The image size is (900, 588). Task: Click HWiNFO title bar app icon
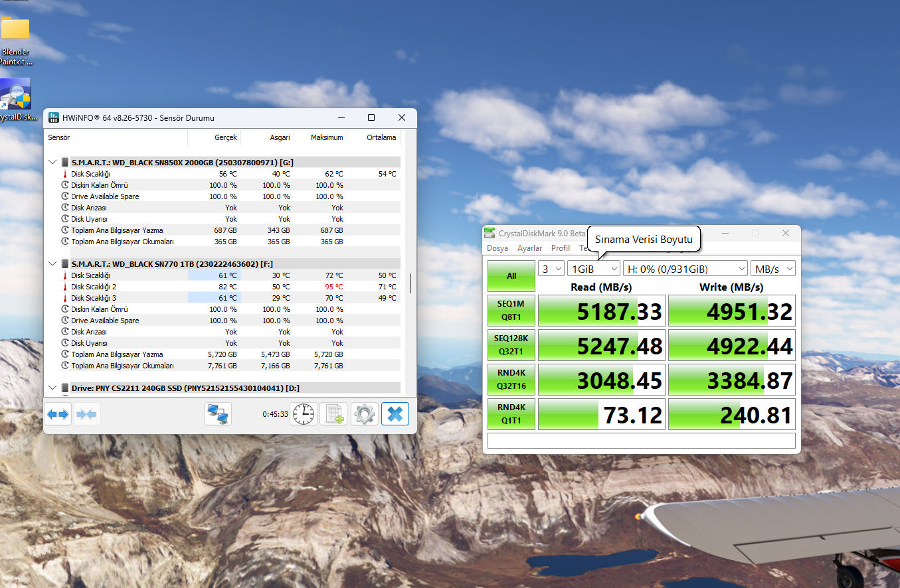point(54,117)
